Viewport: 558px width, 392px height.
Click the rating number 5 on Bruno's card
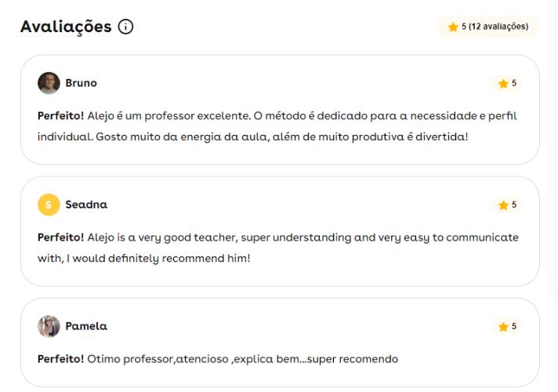(514, 83)
